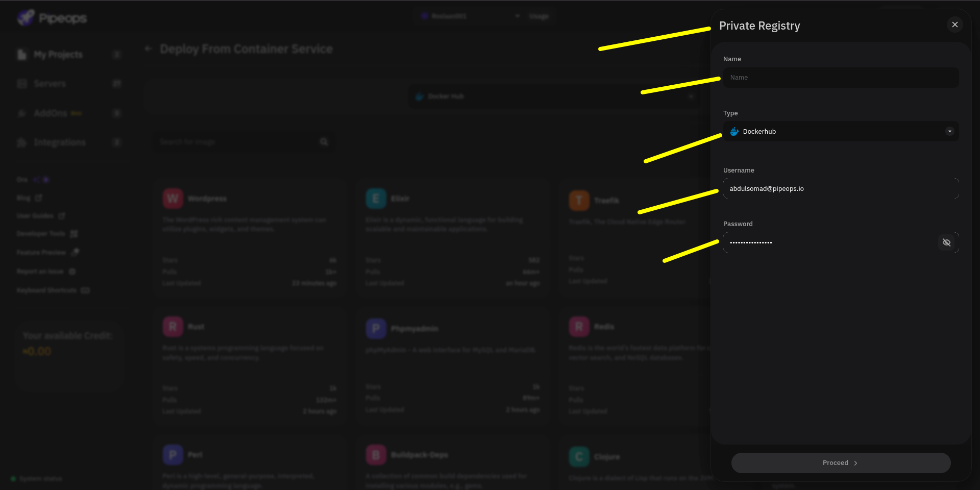The width and height of the screenshot is (980, 490).
Task: Open the Developer Tools link
Action: click(47, 234)
